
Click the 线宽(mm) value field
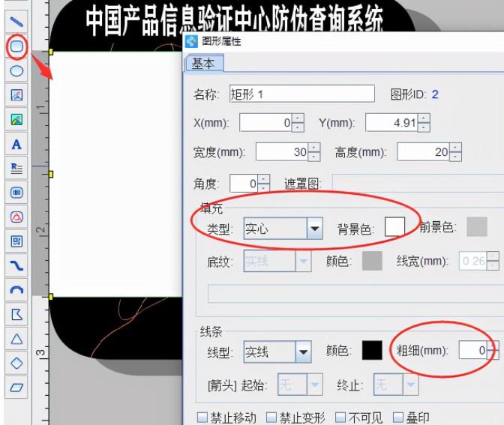point(472,261)
